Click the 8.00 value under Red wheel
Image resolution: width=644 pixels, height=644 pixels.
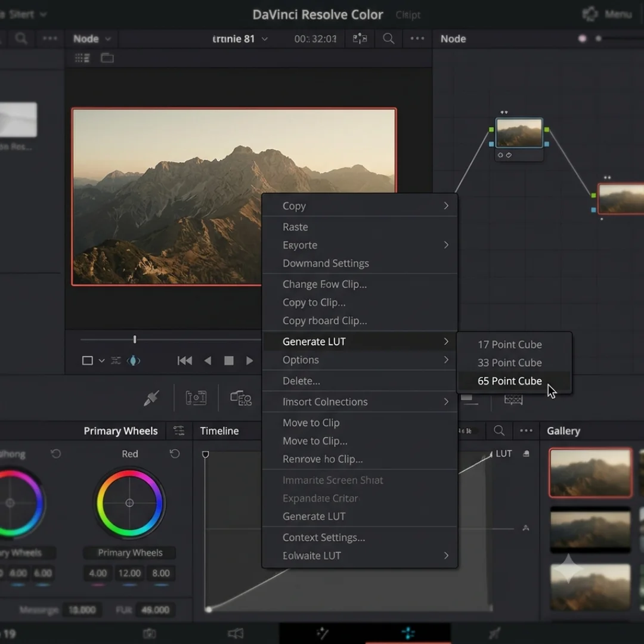point(160,573)
